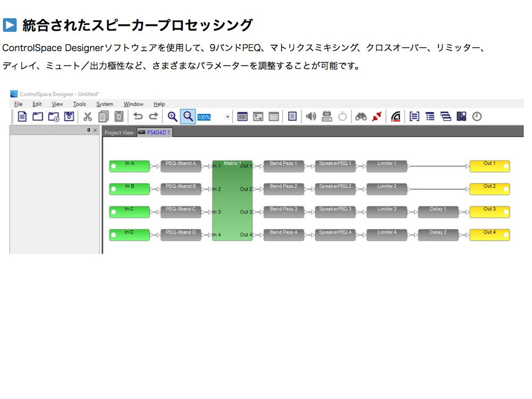Viewport: 532px width, 399px height.
Task: Select the Cut scissors icon
Action: tap(88, 117)
